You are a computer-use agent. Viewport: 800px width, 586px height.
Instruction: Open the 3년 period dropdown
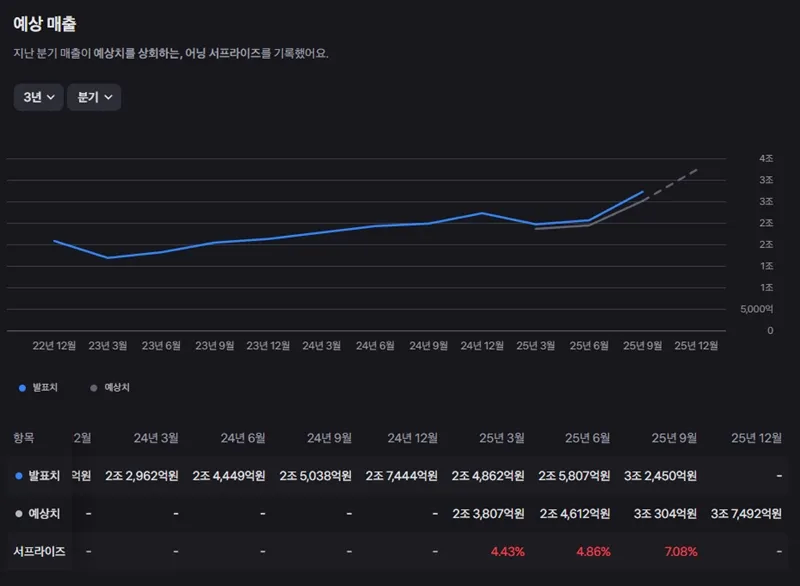(37, 97)
